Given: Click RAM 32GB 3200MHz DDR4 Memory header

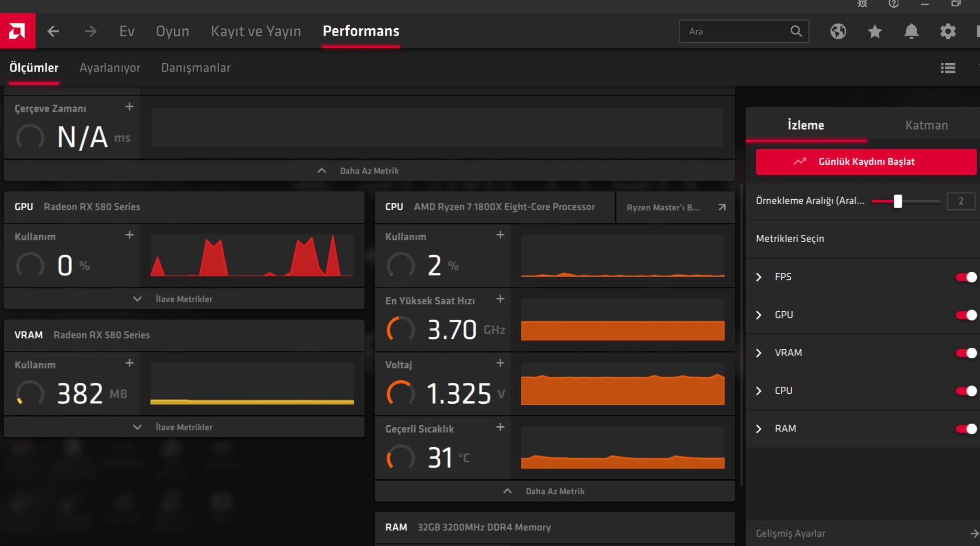Looking at the screenshot, I should click(x=555, y=528).
